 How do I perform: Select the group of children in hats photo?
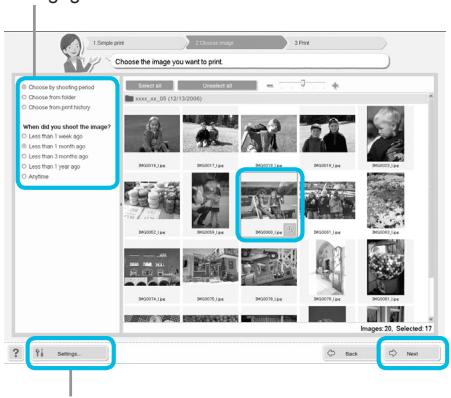click(x=330, y=200)
